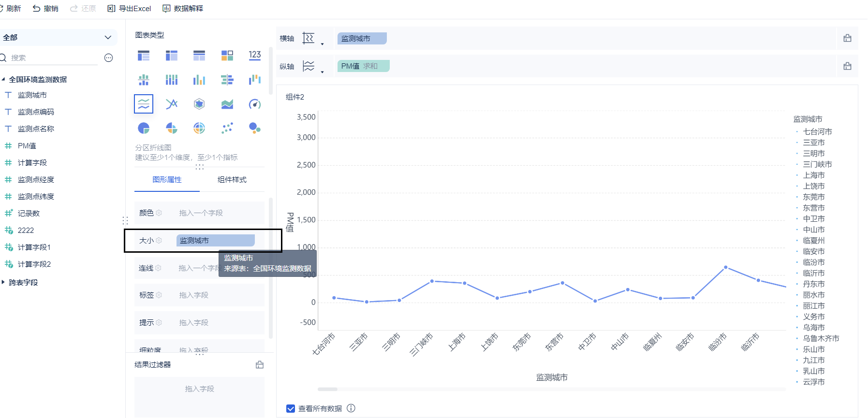Open the 颜色 settings gear
868x418 pixels.
tap(159, 213)
